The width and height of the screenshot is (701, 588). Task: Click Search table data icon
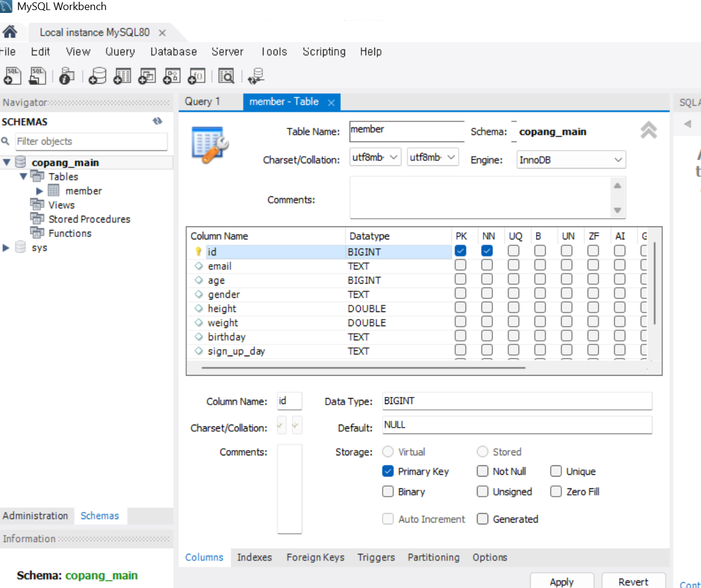click(x=226, y=76)
